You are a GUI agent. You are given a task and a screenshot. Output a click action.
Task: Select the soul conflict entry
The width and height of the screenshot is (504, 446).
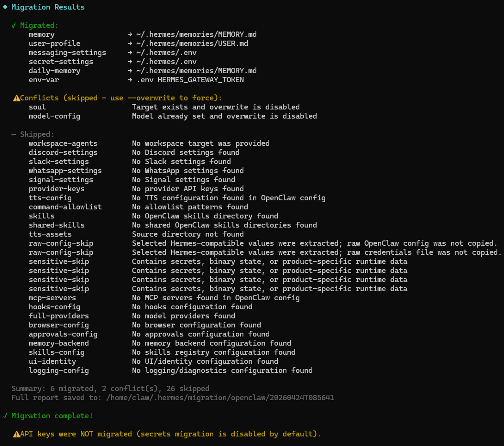37,107
